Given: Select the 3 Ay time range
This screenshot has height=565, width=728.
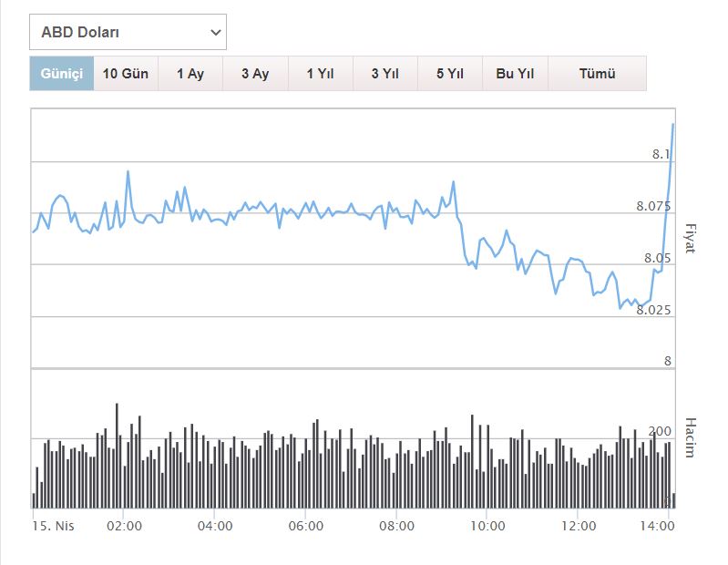Looking at the screenshot, I should tap(255, 74).
